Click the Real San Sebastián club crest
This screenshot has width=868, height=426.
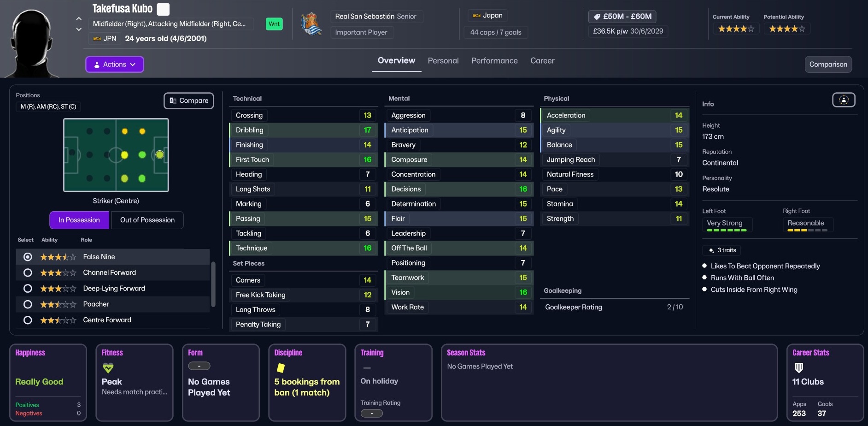tap(311, 24)
